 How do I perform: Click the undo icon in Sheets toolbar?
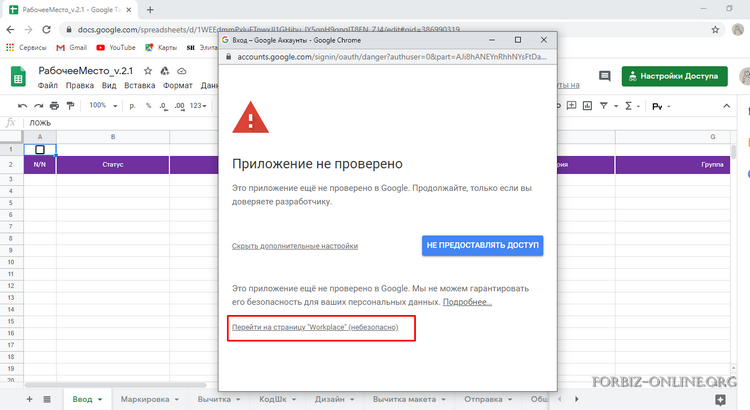click(22, 106)
